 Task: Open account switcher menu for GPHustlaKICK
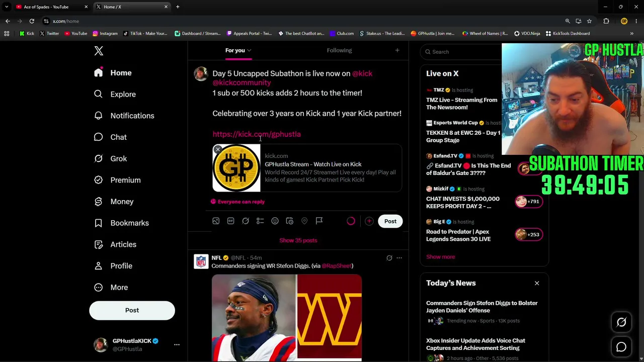[177, 344]
